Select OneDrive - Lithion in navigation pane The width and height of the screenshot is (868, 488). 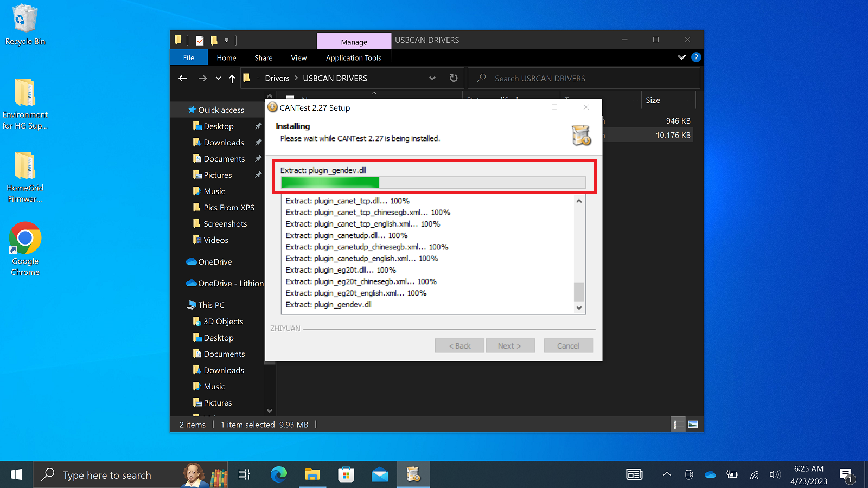pyautogui.click(x=225, y=283)
